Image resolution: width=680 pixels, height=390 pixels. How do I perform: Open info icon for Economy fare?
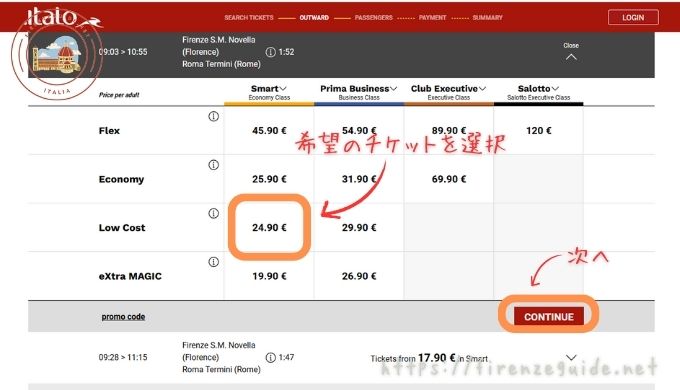tap(213, 165)
